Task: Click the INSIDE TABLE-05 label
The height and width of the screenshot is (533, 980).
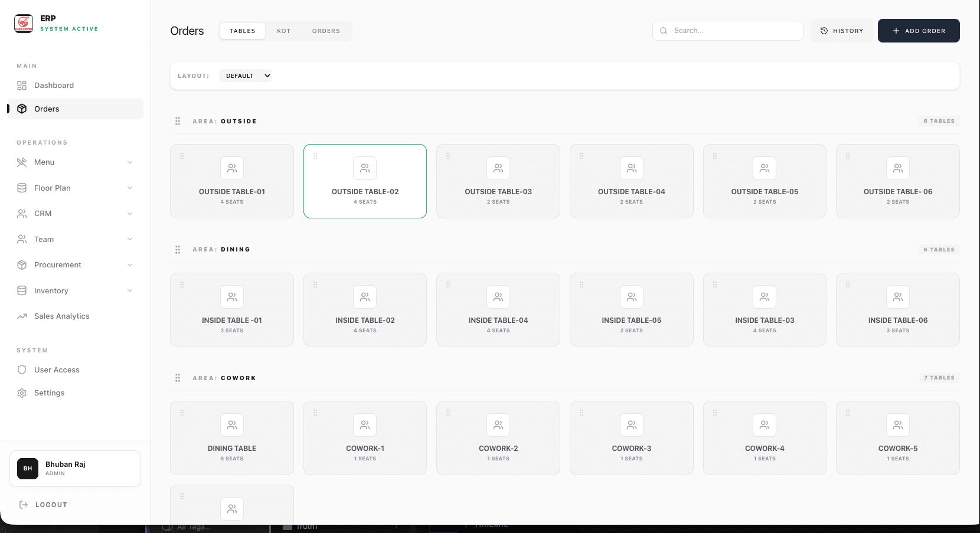Action: coord(632,321)
